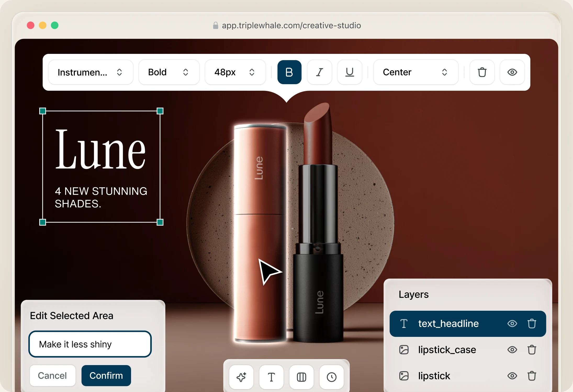The width and height of the screenshot is (573, 392).
Task: Hide the lipstick_case layer
Action: [512, 350]
